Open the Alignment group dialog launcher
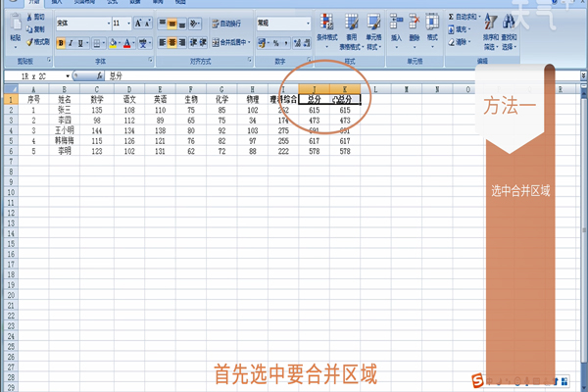The image size is (588, 392). coord(250,60)
